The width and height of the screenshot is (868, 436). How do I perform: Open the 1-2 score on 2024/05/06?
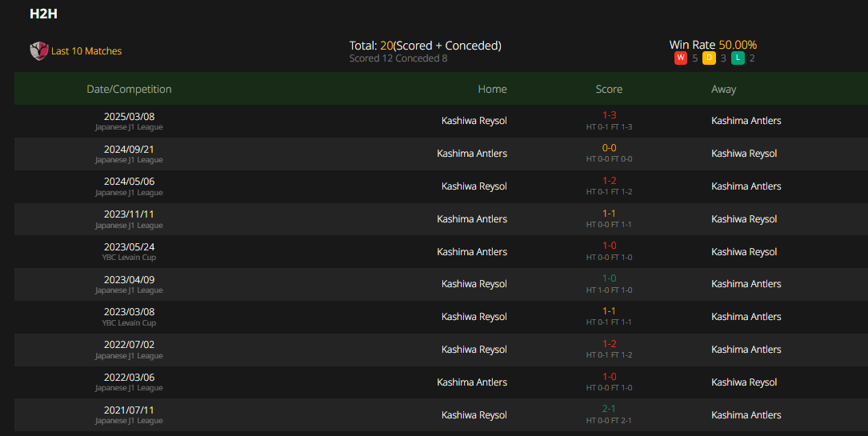[609, 180]
